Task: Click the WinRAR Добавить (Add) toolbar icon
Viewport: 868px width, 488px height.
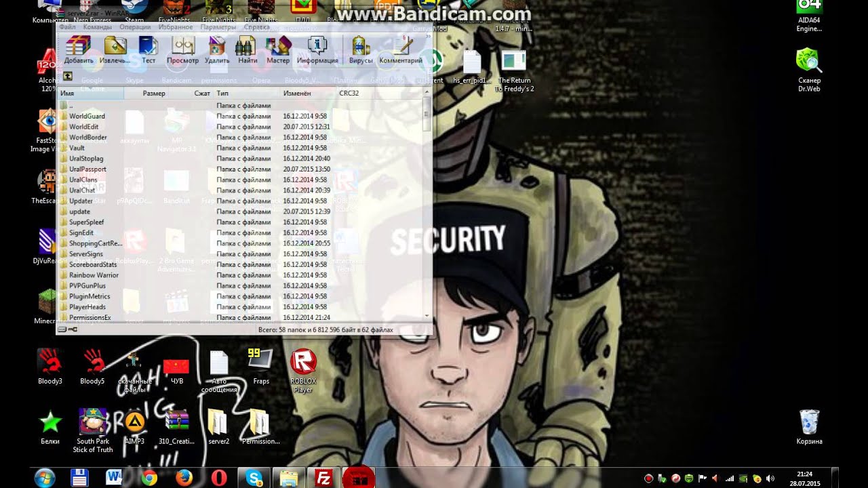Action: (79, 49)
